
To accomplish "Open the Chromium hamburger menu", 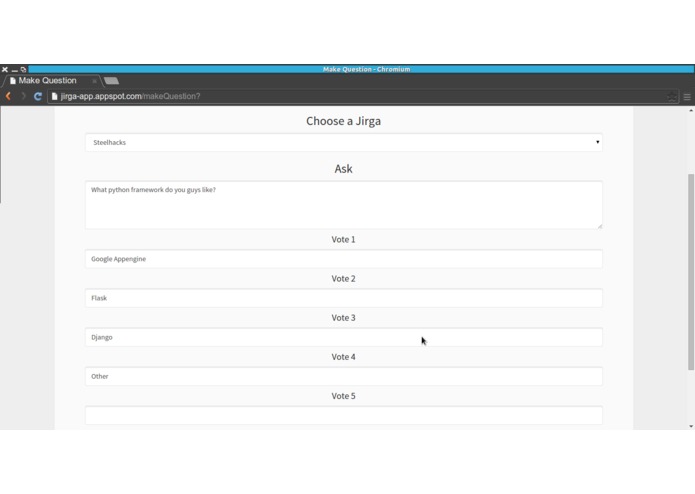I will pos(687,97).
